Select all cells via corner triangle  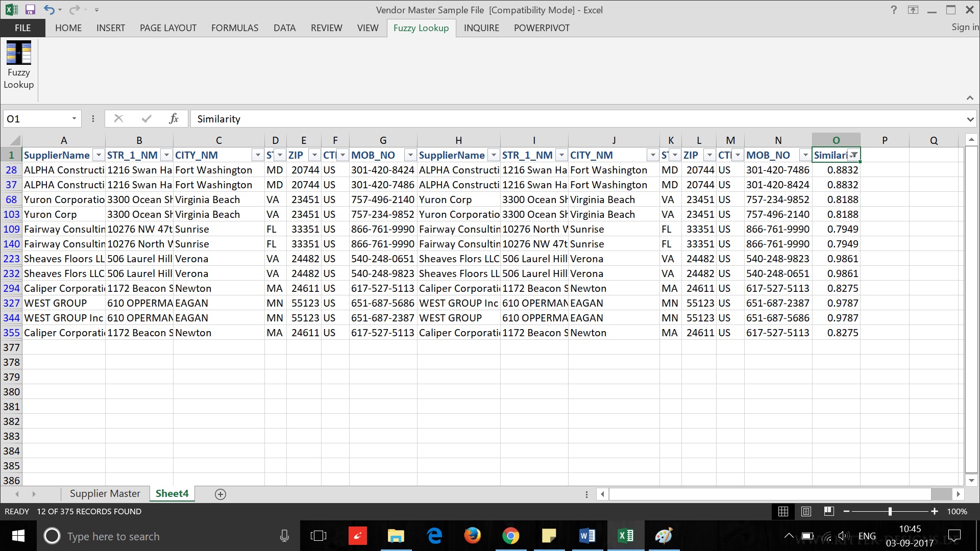[14, 140]
